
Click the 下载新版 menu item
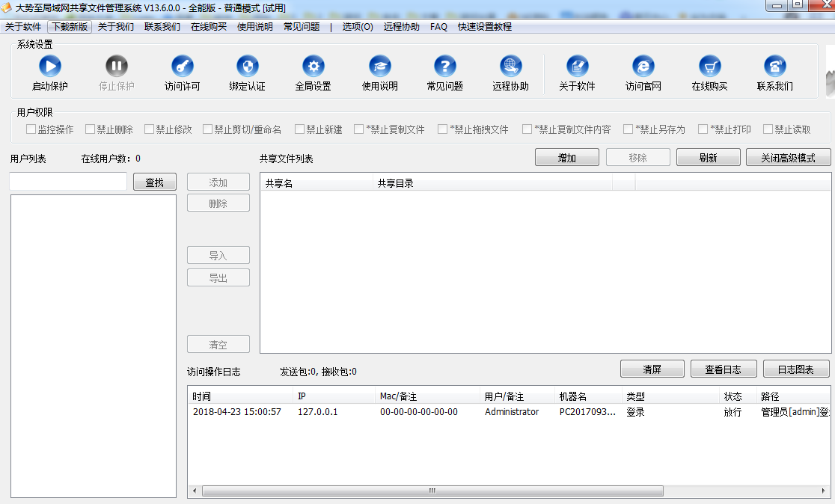click(68, 25)
